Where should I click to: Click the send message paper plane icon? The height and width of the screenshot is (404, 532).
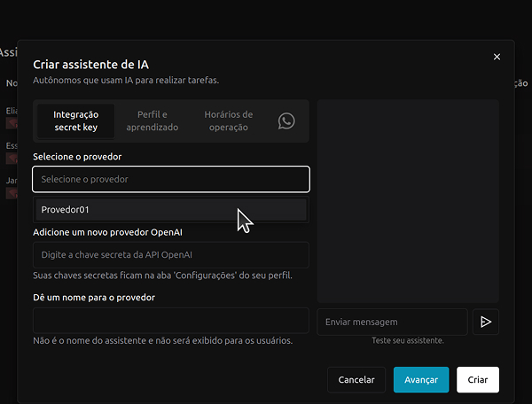click(485, 322)
